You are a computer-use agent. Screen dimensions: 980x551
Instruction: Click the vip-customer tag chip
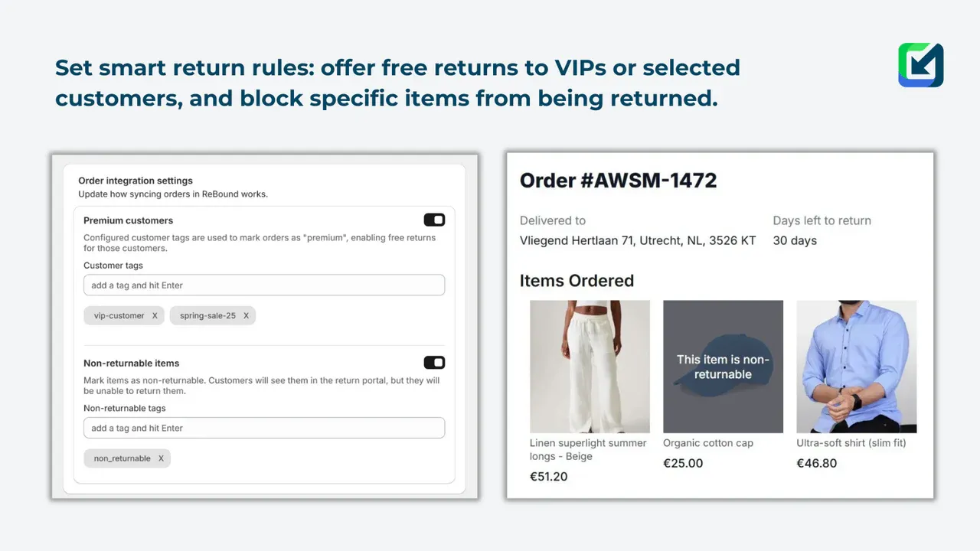click(119, 315)
